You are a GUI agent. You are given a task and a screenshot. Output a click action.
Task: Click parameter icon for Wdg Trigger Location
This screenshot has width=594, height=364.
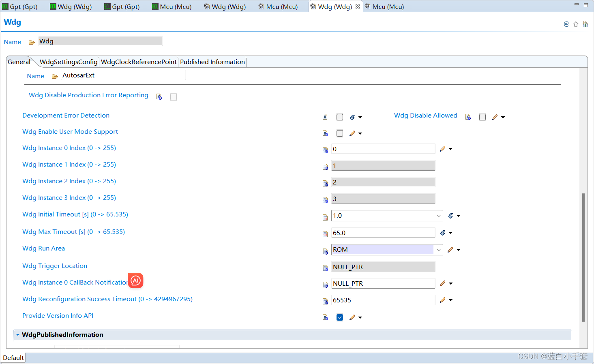point(325,268)
